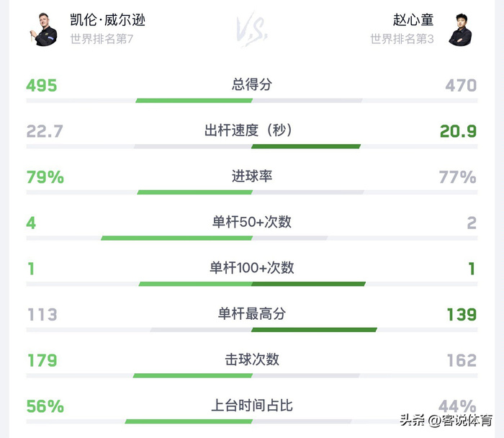
Task: Click the 单杆50+次数 stat label
Action: point(252,222)
